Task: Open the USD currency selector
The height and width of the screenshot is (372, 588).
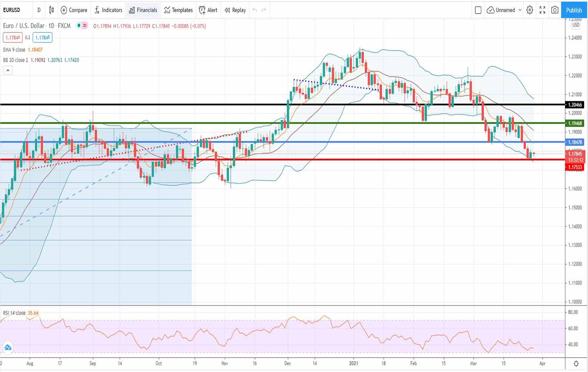Action: [x=576, y=25]
